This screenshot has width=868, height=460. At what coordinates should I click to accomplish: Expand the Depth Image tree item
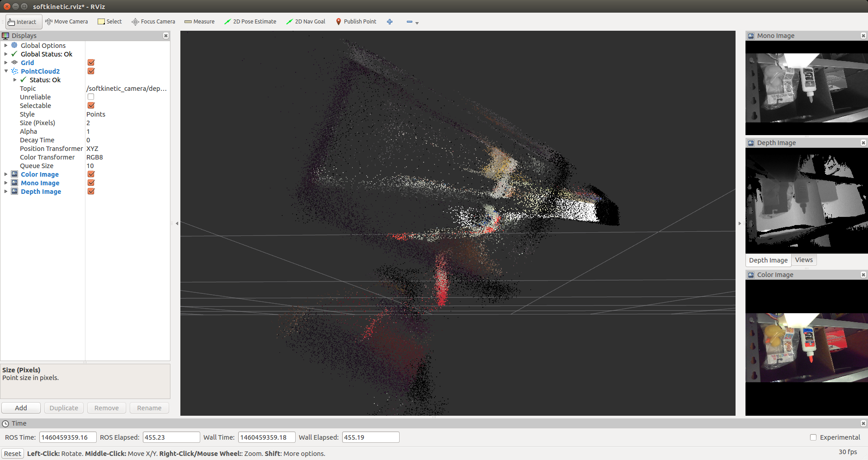(6, 191)
